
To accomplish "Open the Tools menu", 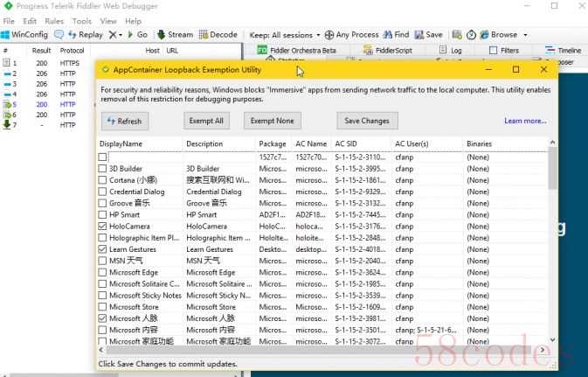I will [82, 21].
